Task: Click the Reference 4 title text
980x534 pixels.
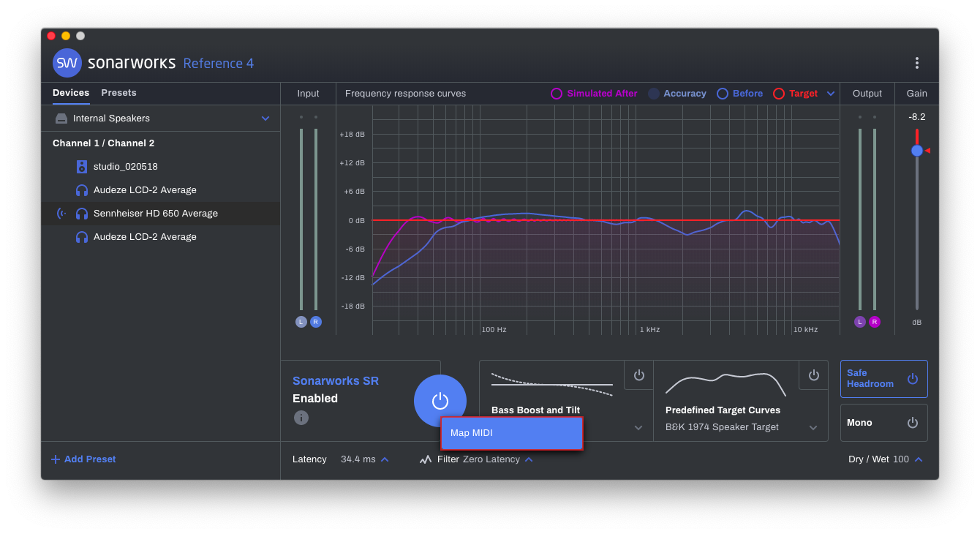Action: pyautogui.click(x=219, y=64)
